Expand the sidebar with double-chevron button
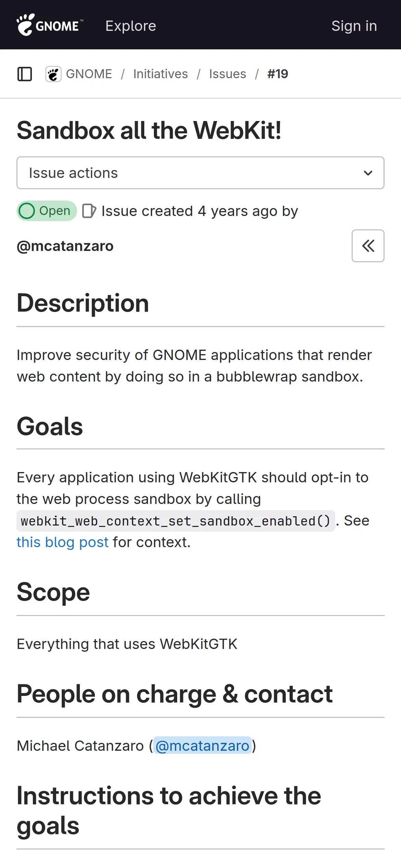This screenshot has width=401, height=868. (368, 246)
